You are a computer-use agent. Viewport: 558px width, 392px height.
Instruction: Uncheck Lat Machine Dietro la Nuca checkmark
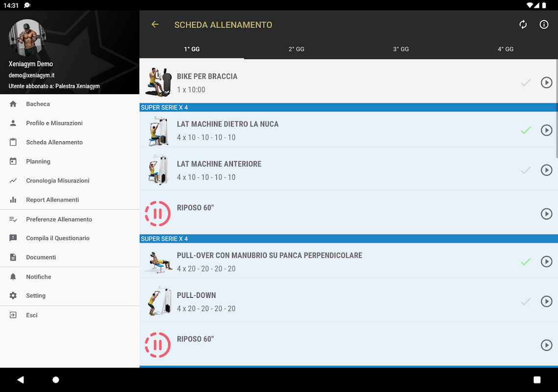(x=526, y=130)
